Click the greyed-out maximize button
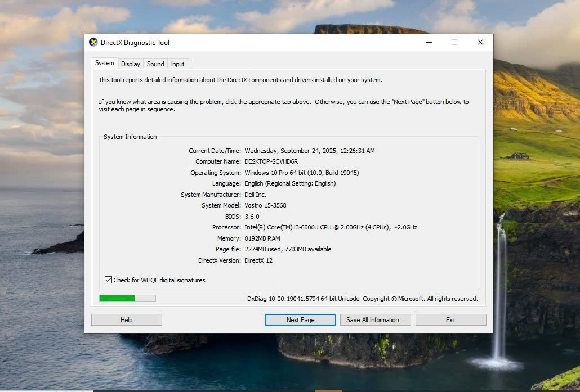580x392 pixels. [454, 42]
